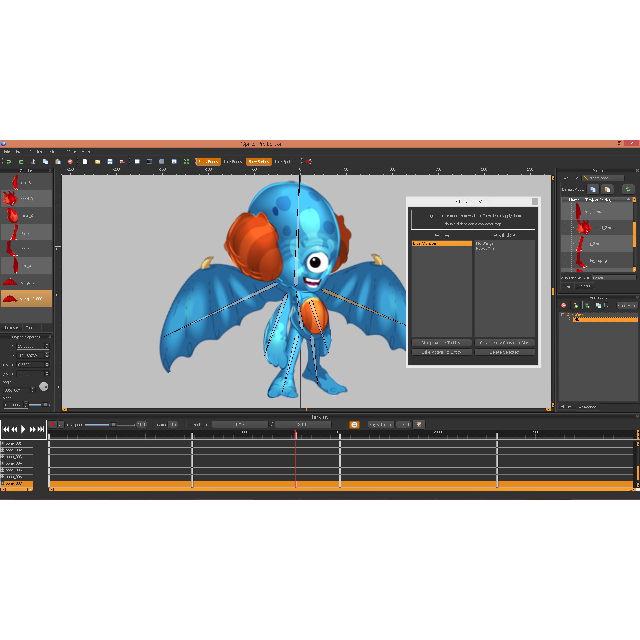This screenshot has width=640, height=640.
Task: Toggle the orange Sprites button in the toolbar
Action: 259,161
